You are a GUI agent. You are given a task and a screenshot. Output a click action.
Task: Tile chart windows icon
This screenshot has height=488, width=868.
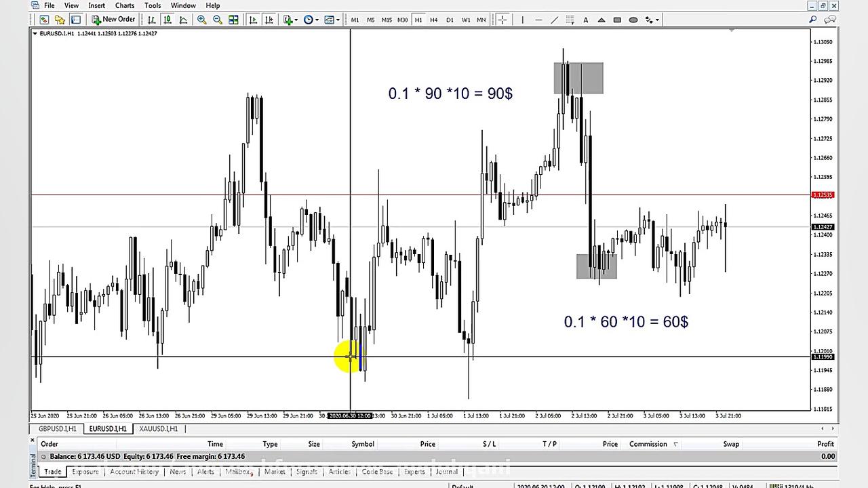pos(234,20)
